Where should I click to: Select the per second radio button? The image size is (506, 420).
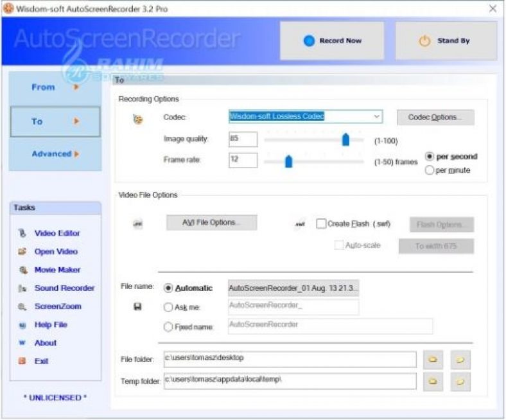coord(429,157)
